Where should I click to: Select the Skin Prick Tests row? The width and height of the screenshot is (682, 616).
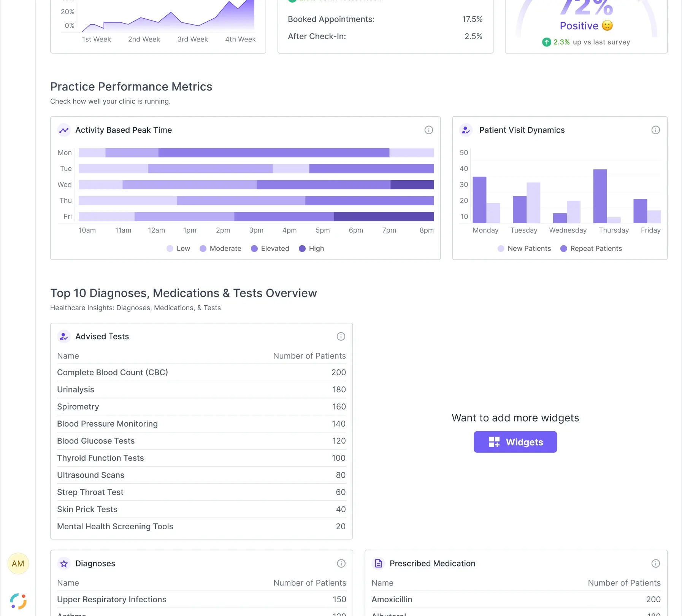[x=201, y=510]
